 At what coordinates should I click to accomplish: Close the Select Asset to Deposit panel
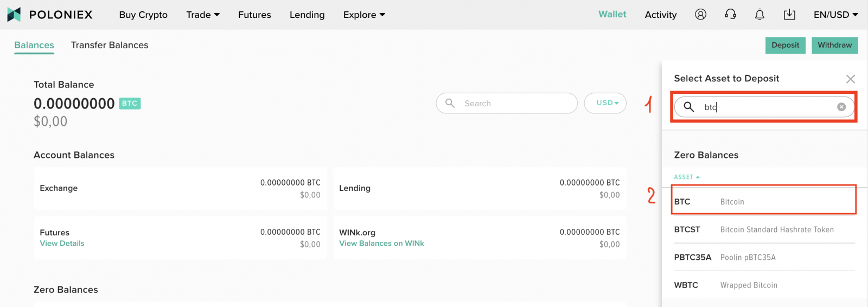click(x=850, y=79)
